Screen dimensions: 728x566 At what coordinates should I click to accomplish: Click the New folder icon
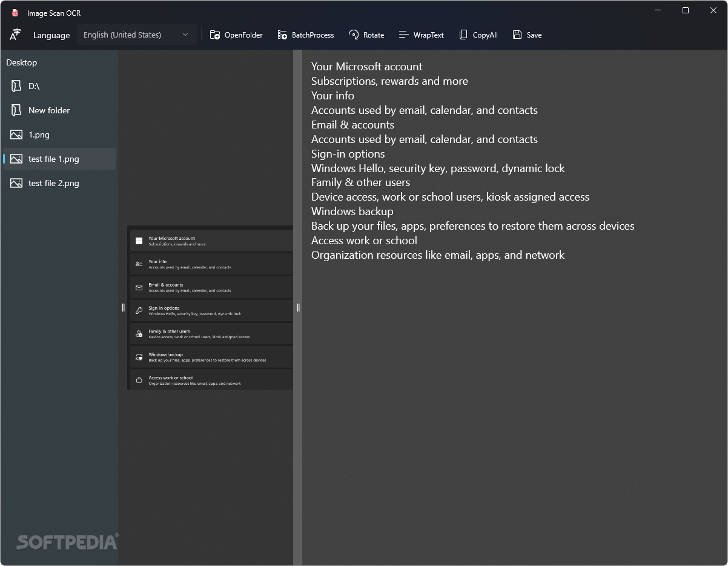[x=16, y=110]
